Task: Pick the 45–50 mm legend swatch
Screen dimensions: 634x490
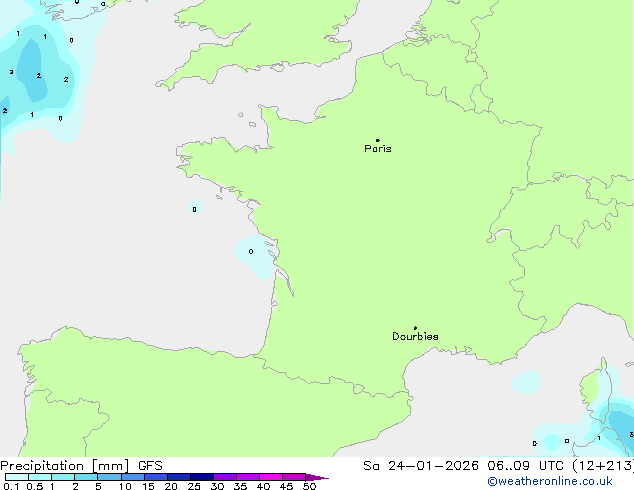Action: [294, 477]
